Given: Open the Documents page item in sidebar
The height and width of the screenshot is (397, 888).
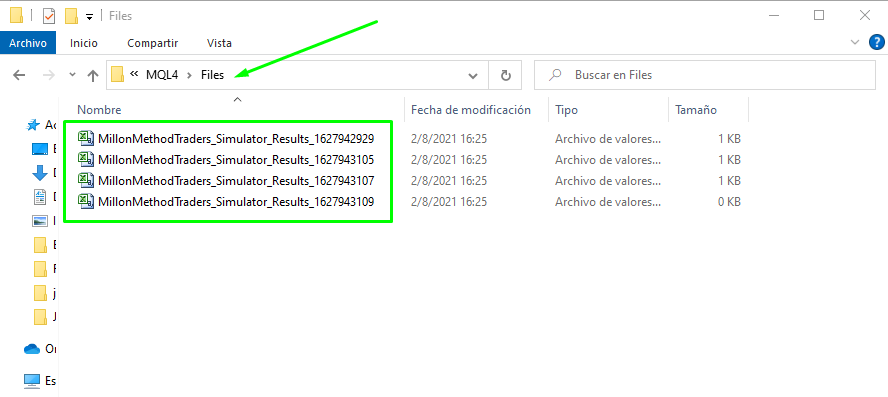Looking at the screenshot, I should (40, 197).
